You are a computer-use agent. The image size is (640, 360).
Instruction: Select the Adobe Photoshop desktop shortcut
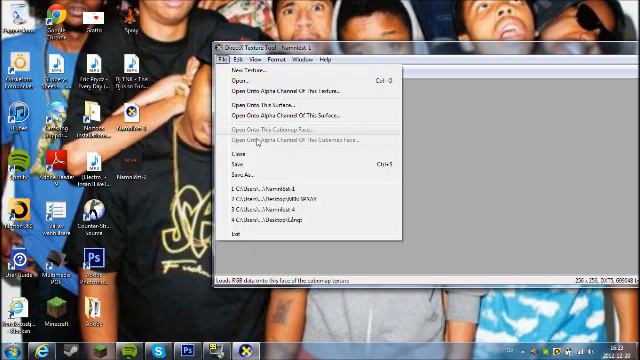tap(94, 266)
